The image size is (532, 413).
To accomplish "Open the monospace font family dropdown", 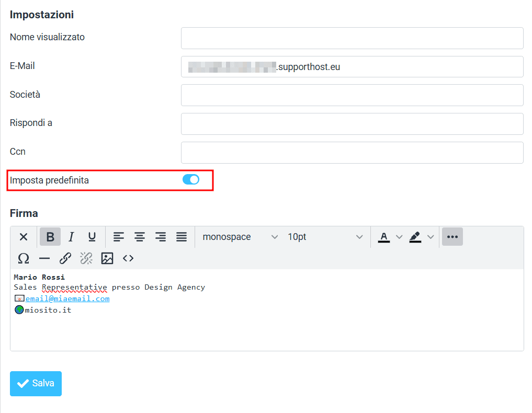I will [x=240, y=237].
